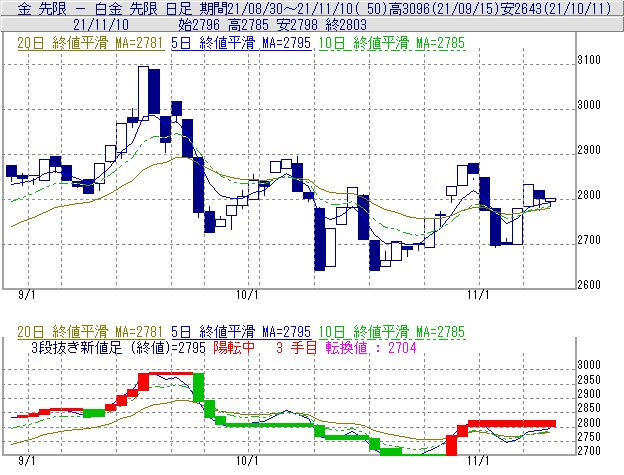624x475 pixels.
Task: Click the 2850 label on lower chart axis
Action: (589, 408)
